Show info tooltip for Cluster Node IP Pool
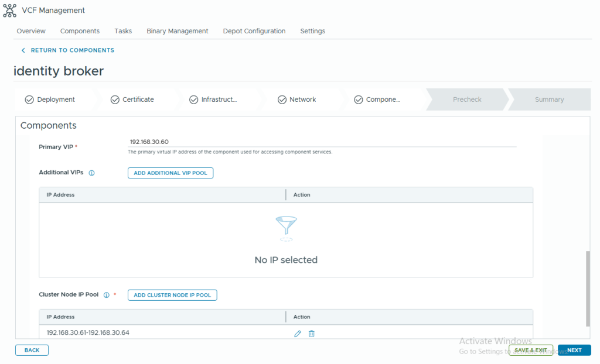This screenshot has height=364, width=600. 107,296
